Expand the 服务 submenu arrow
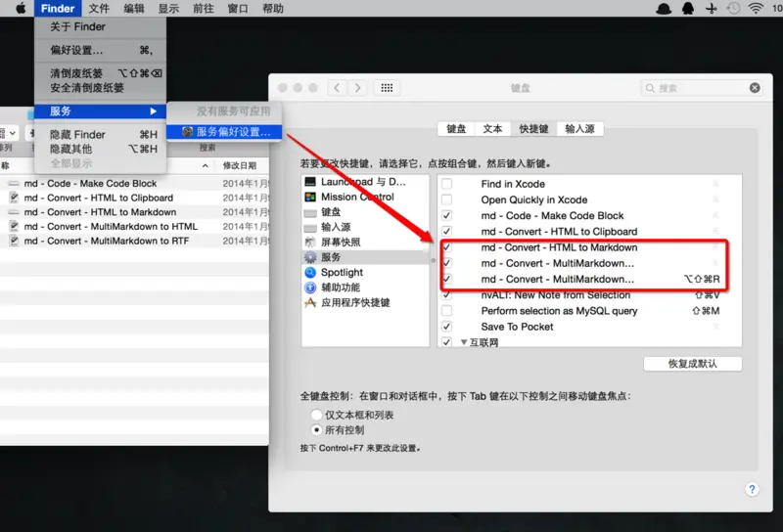 point(154,111)
